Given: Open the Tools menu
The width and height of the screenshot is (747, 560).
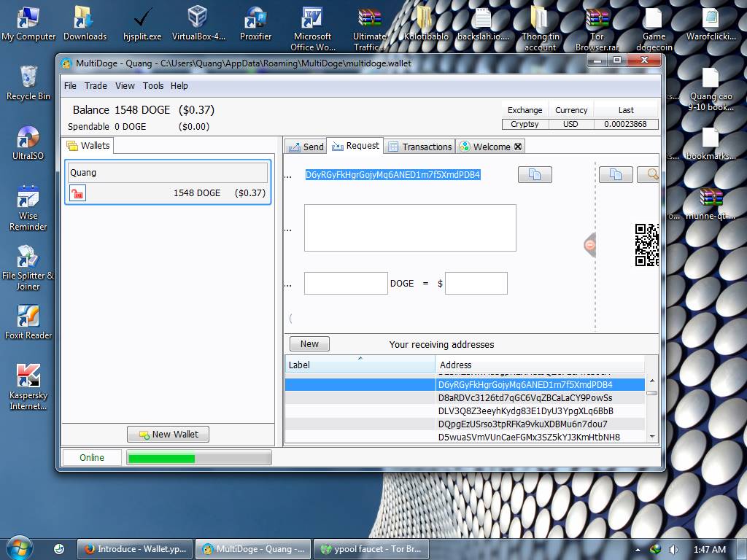Looking at the screenshot, I should [x=153, y=85].
